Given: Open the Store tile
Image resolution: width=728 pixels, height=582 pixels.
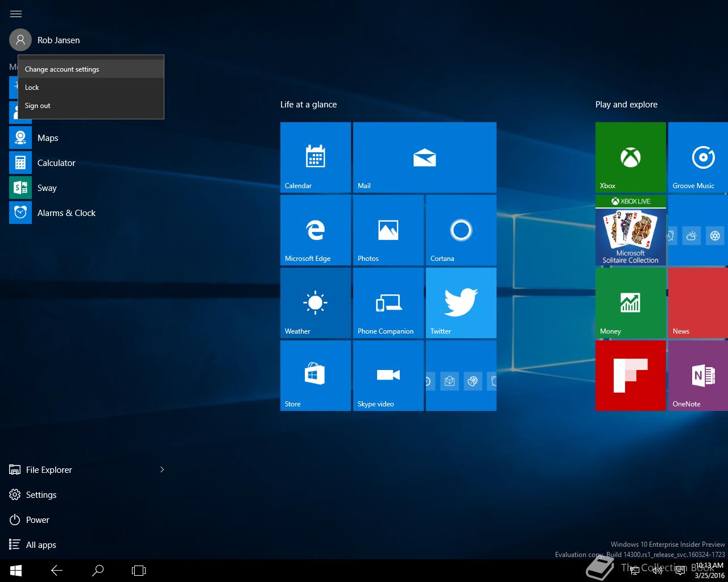Looking at the screenshot, I should coord(316,376).
